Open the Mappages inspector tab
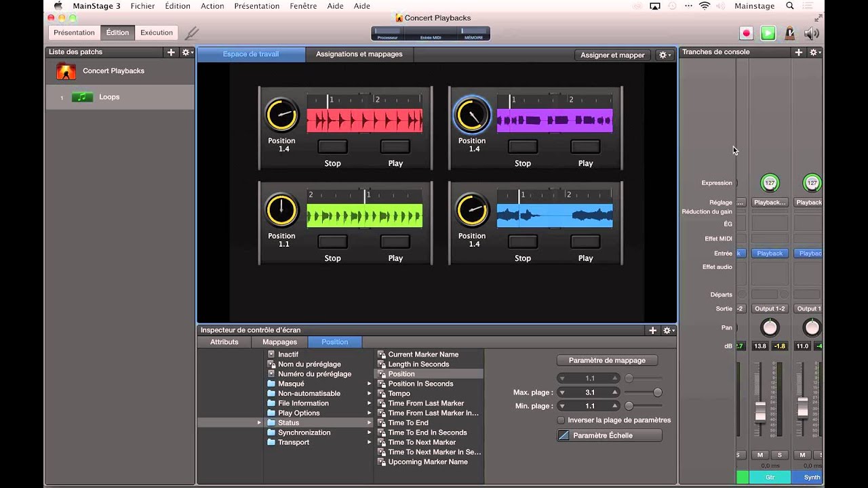Image resolution: width=868 pixels, height=488 pixels. pyautogui.click(x=280, y=342)
